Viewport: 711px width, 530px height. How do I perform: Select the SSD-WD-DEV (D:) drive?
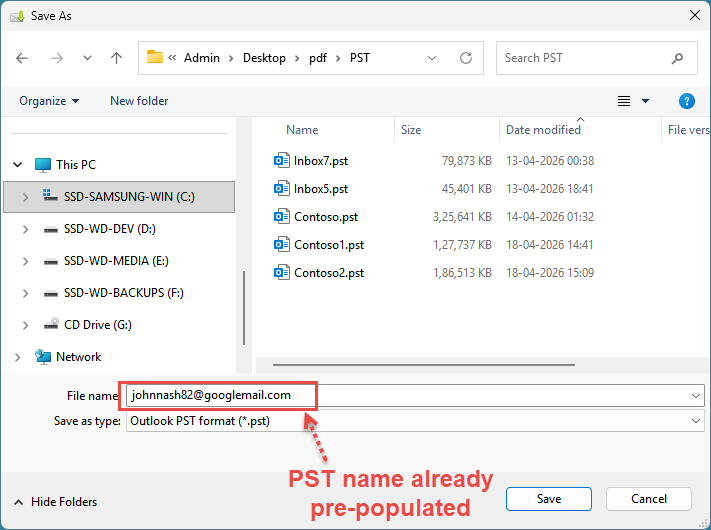pos(110,229)
